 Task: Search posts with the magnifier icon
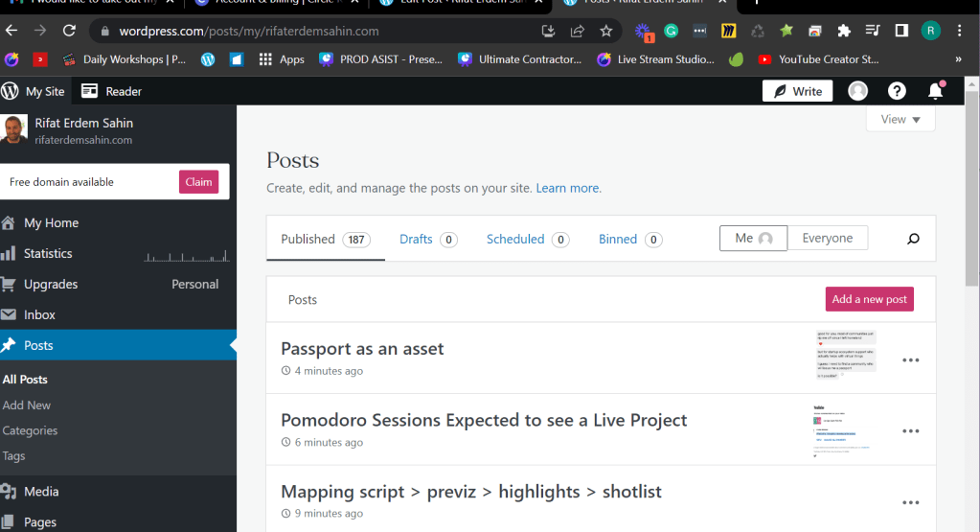pyautogui.click(x=913, y=239)
